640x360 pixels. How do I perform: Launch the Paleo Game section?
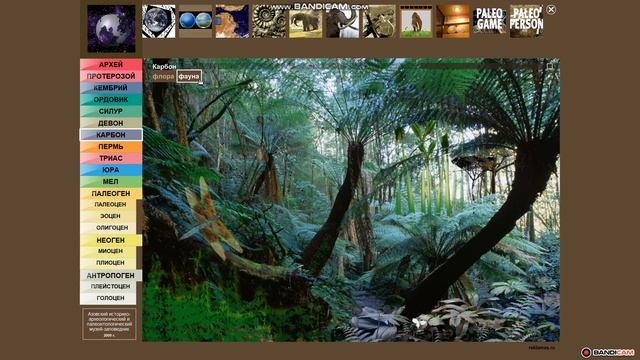click(x=489, y=22)
